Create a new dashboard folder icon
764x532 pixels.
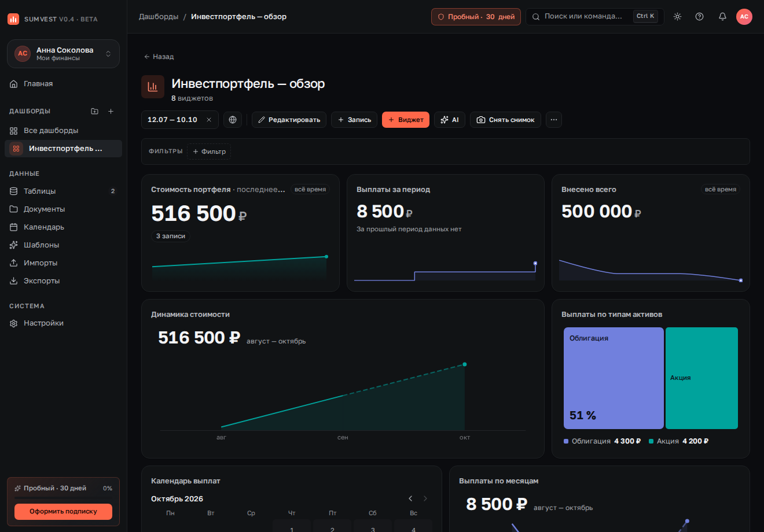(95, 111)
